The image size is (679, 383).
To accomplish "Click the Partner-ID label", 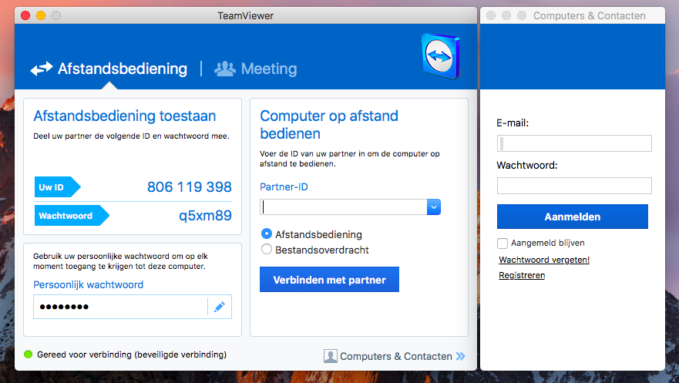I will (x=284, y=187).
